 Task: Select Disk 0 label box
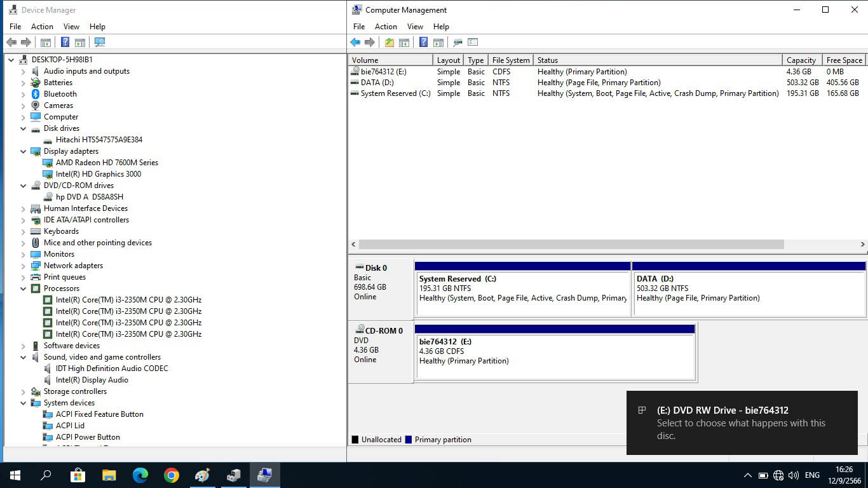tap(380, 289)
